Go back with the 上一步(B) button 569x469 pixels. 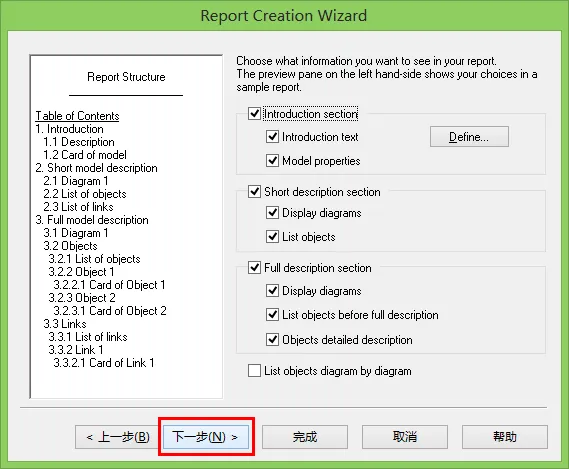tap(118, 437)
